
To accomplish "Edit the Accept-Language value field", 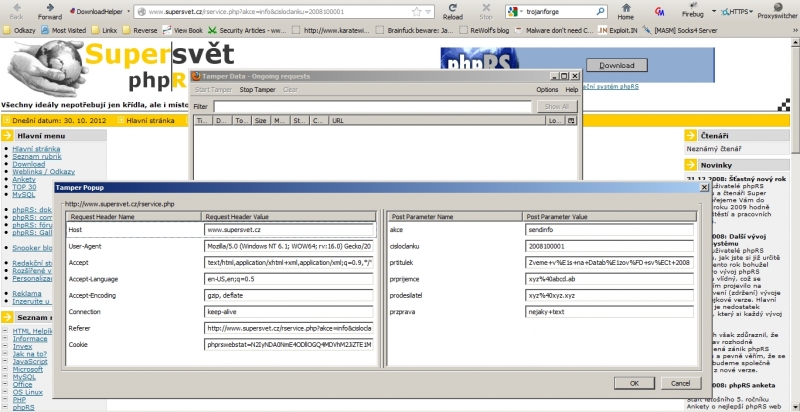I will click(289, 279).
